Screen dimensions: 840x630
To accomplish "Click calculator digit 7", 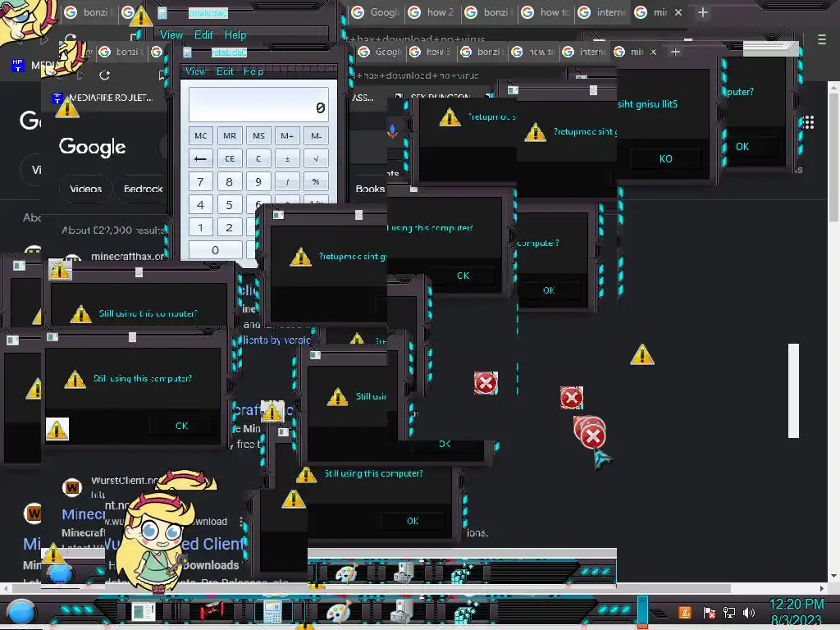I will [200, 181].
